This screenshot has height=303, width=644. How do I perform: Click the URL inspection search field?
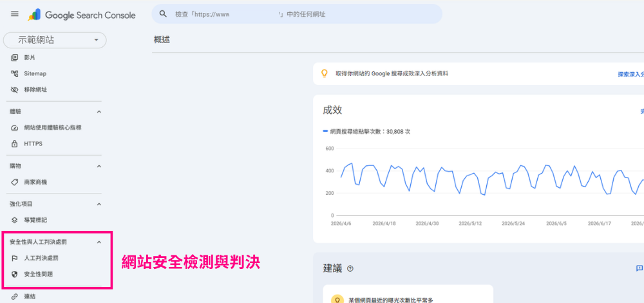coord(296,14)
